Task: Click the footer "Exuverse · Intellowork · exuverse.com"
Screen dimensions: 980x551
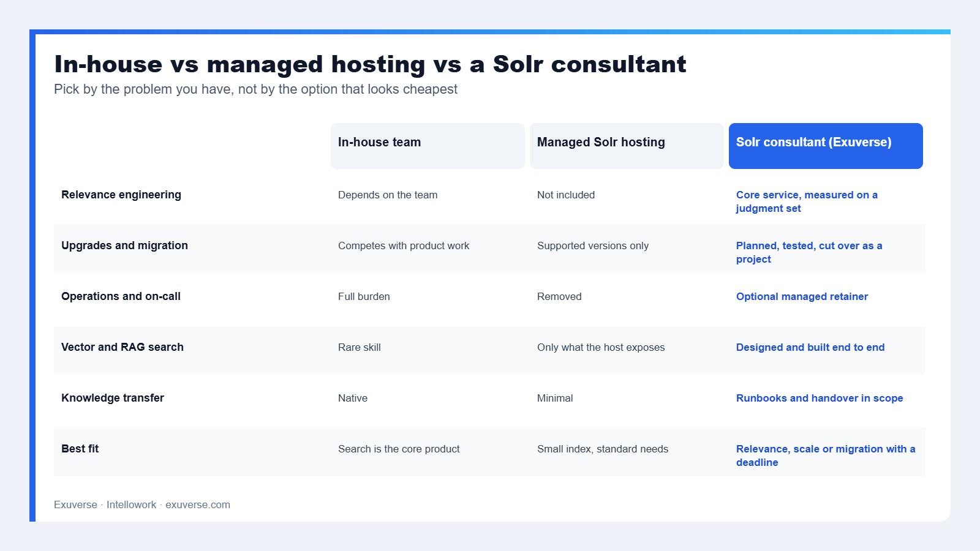Action: tap(142, 504)
